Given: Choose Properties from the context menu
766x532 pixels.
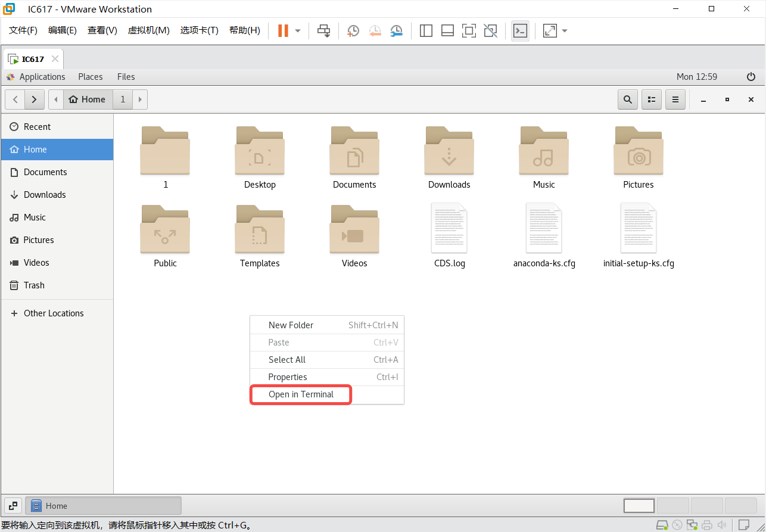Looking at the screenshot, I should click(327, 377).
